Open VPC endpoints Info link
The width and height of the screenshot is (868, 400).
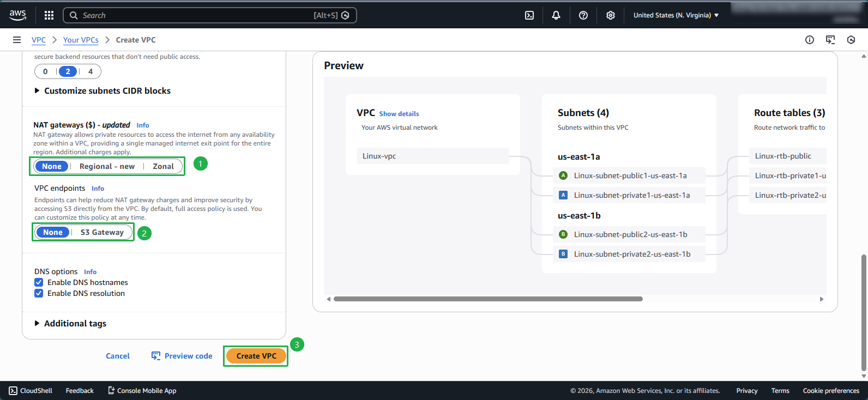(x=98, y=189)
